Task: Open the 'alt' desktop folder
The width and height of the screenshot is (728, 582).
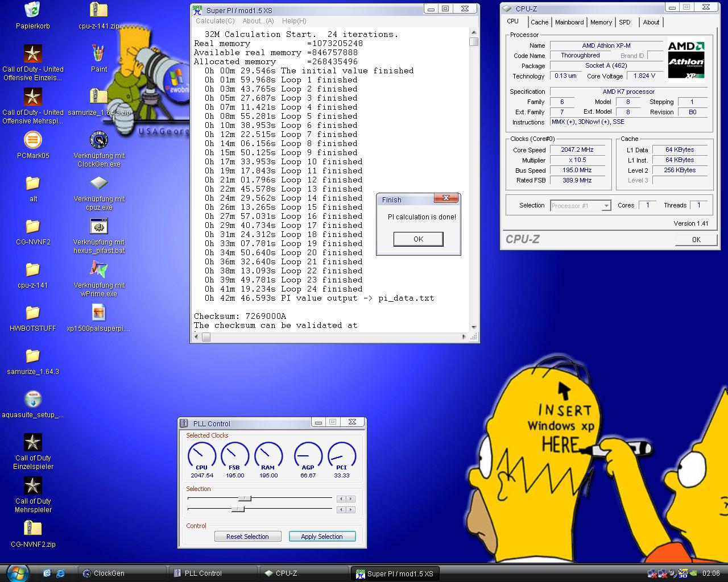Action: click(x=32, y=183)
